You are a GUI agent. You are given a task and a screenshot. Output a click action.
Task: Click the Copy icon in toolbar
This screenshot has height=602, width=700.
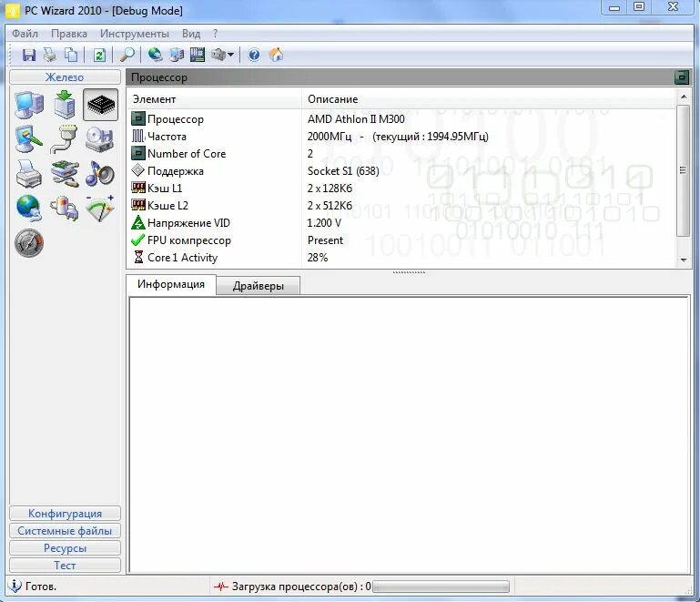(71, 55)
